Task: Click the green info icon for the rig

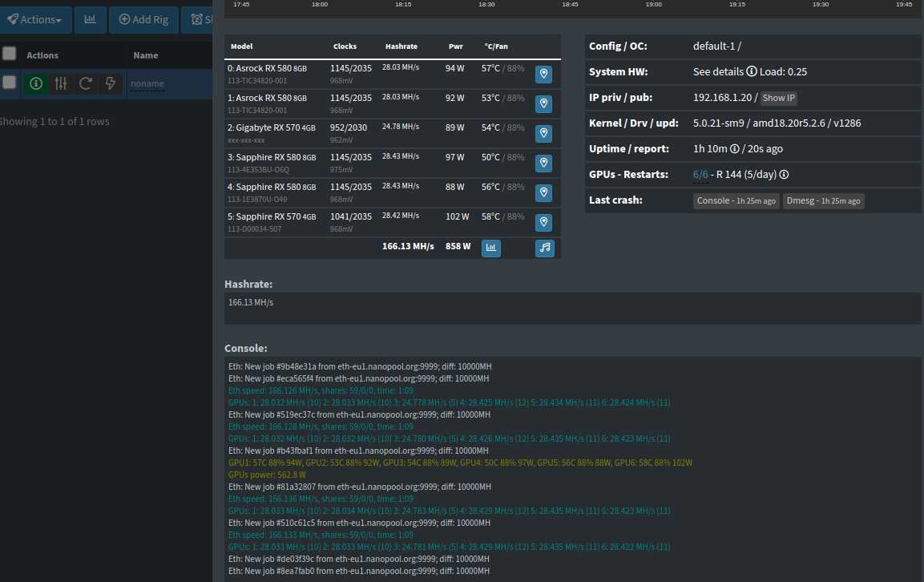Action: coord(36,83)
